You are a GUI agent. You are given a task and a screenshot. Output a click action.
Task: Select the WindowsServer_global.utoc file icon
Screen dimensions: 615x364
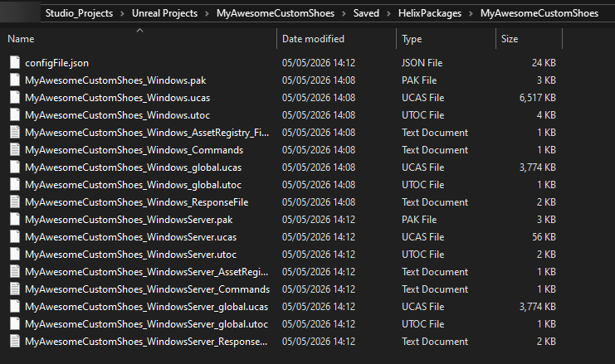pos(15,323)
